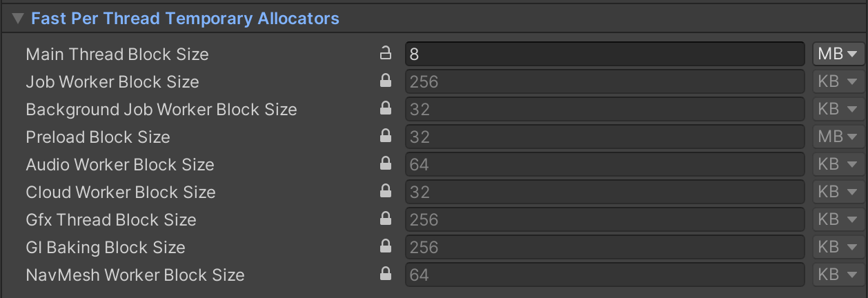Image resolution: width=868 pixels, height=298 pixels.
Task: Unlock the GI Baking Block Size setting
Action: coord(386,247)
